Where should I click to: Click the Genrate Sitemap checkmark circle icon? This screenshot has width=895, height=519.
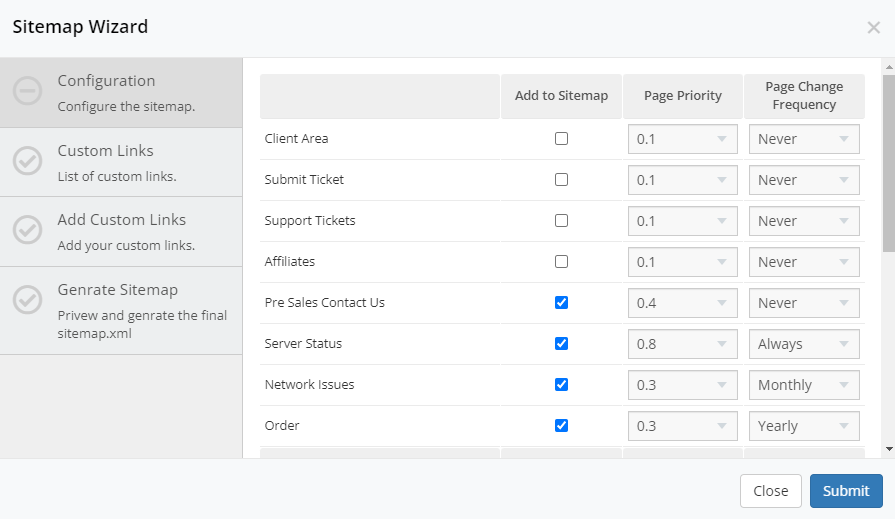click(x=27, y=299)
